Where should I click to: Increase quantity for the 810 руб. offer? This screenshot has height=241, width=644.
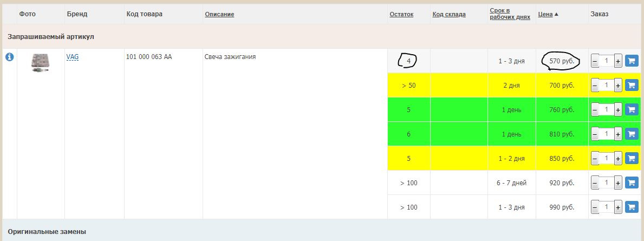(618, 134)
